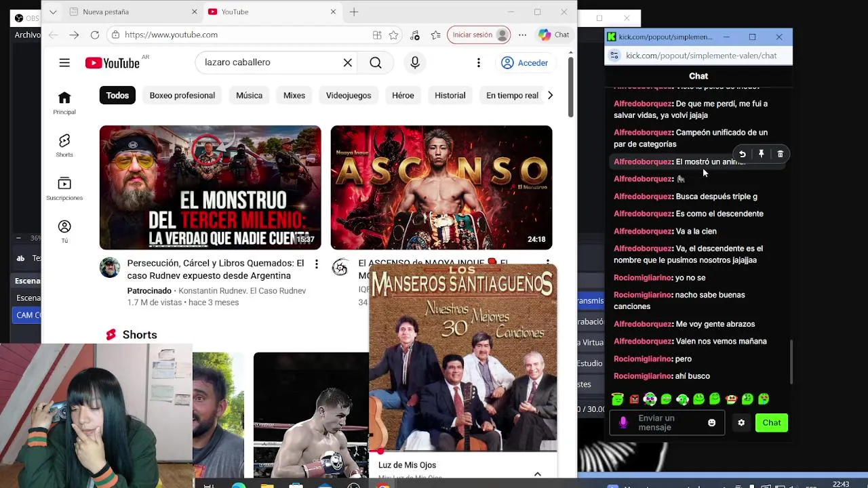868x488 pixels.
Task: Click the magnifier search button
Action: pyautogui.click(x=376, y=62)
